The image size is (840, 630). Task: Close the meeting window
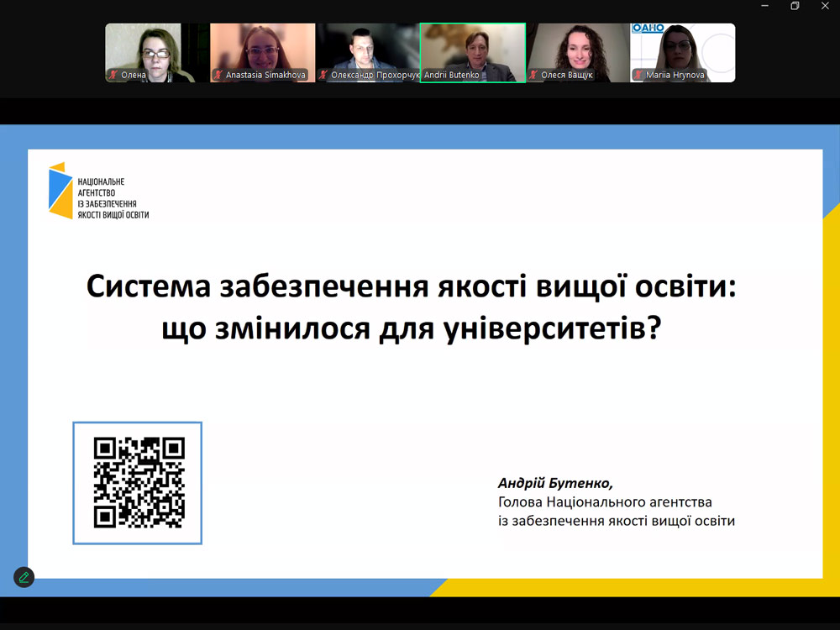coord(825,7)
